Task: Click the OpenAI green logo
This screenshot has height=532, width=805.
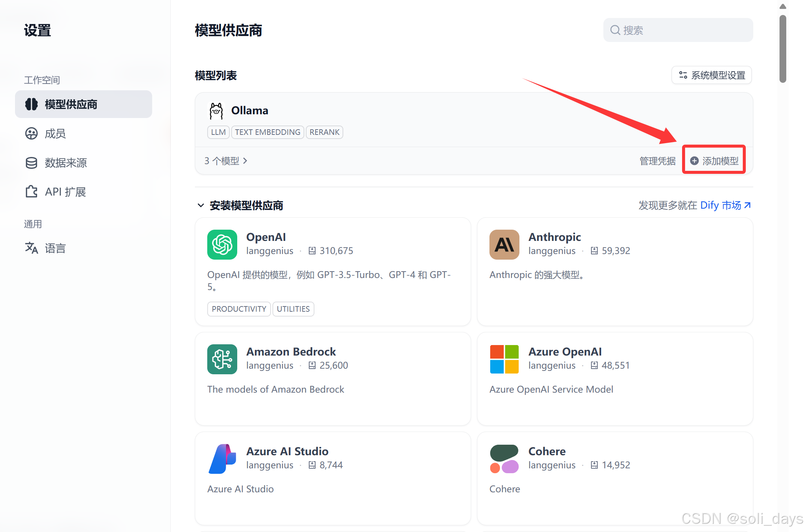Action: (x=222, y=245)
